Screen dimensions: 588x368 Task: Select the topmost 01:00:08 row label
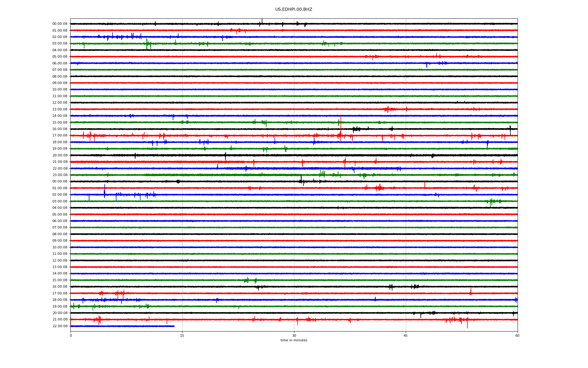point(60,30)
